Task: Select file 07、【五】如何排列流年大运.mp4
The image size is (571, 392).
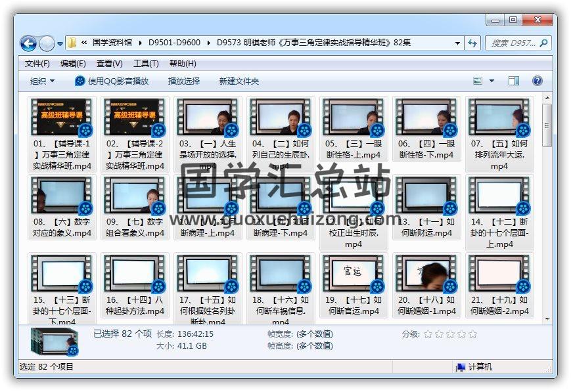Action: click(x=499, y=134)
